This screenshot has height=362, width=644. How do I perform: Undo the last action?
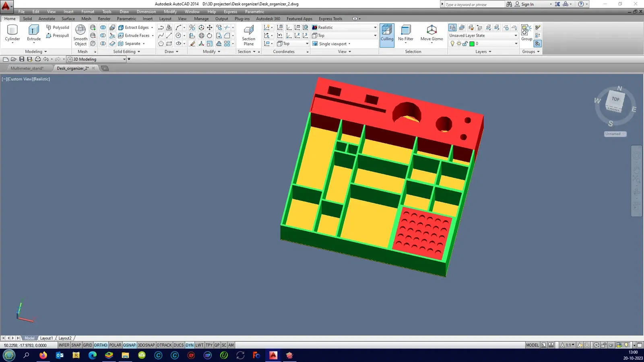[x=46, y=59]
